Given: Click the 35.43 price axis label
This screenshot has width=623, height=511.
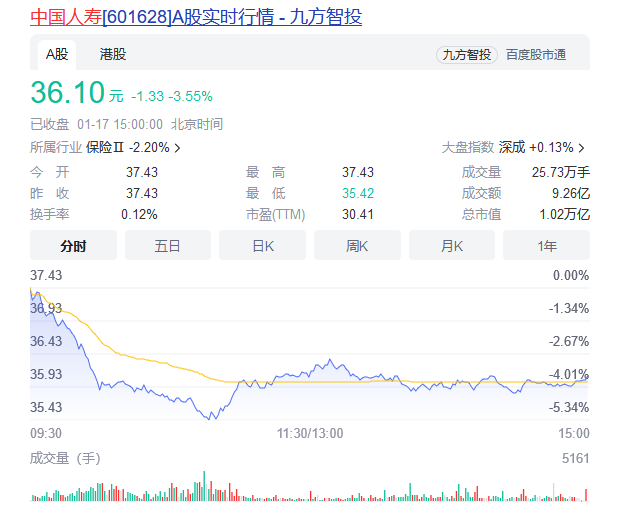Looking at the screenshot, I should tap(46, 407).
